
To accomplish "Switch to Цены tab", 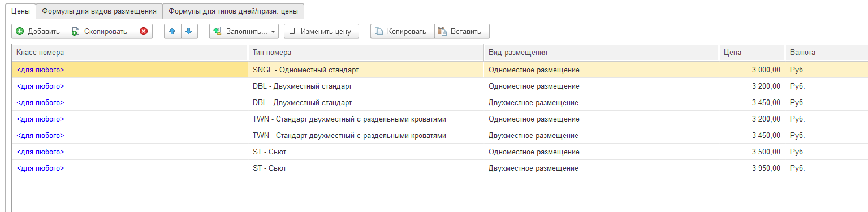I will click(20, 11).
